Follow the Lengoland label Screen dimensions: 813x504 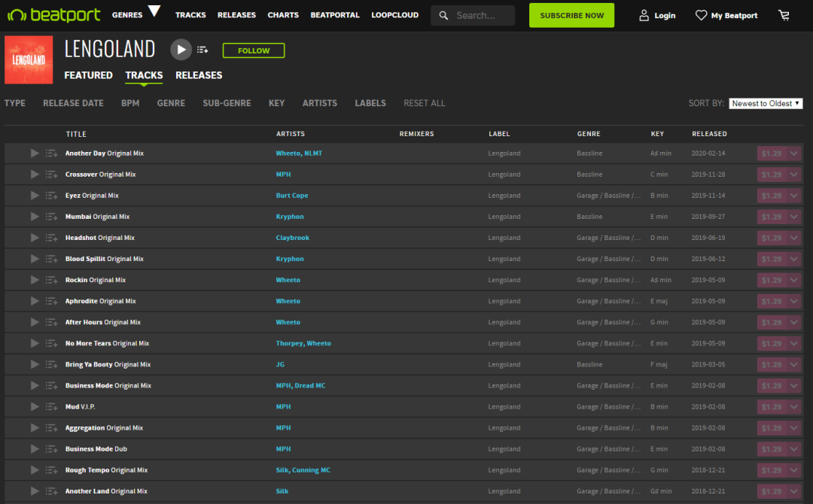254,50
